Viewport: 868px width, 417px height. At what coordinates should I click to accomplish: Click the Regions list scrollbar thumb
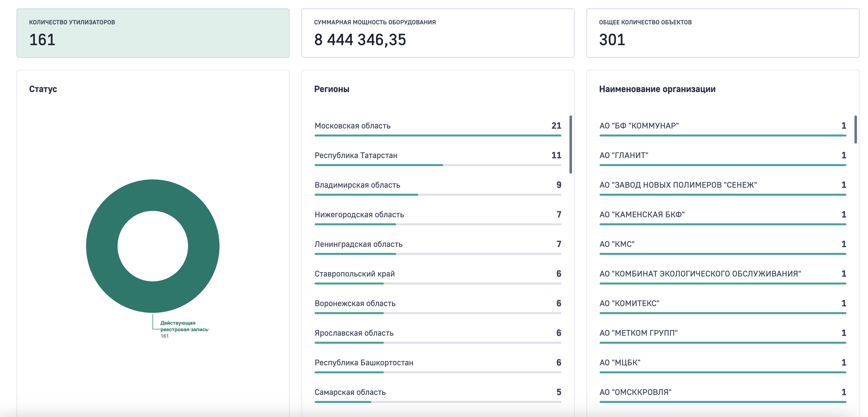click(x=570, y=144)
